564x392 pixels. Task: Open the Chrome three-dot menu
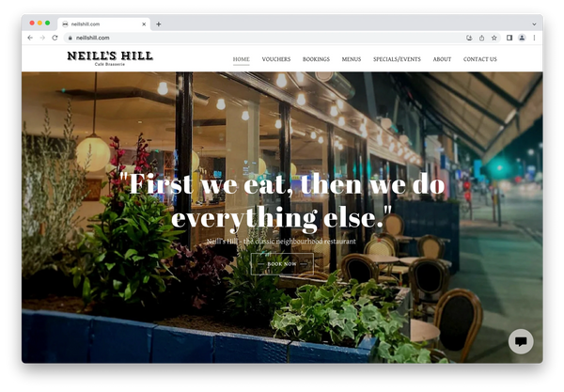coord(534,38)
